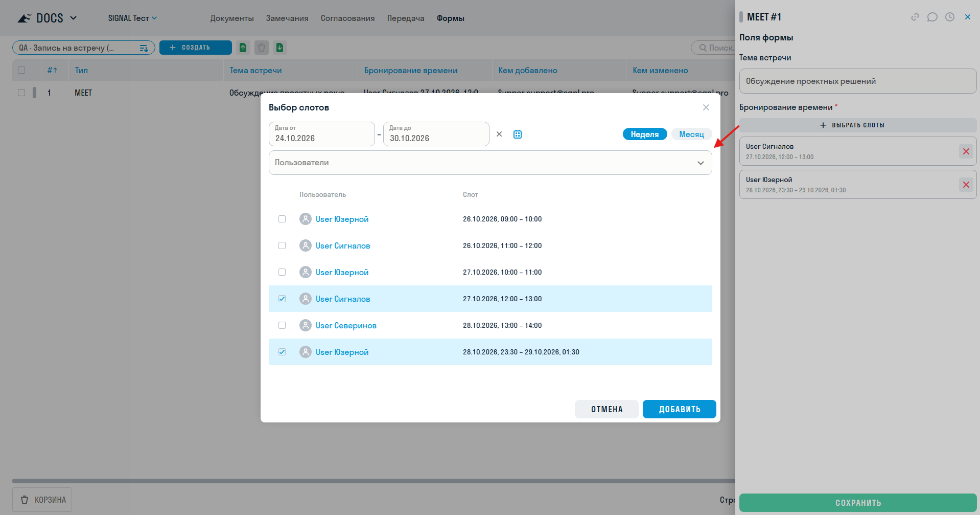Toggle the select-all checkbox in table header
The image size is (980, 515).
click(21, 70)
